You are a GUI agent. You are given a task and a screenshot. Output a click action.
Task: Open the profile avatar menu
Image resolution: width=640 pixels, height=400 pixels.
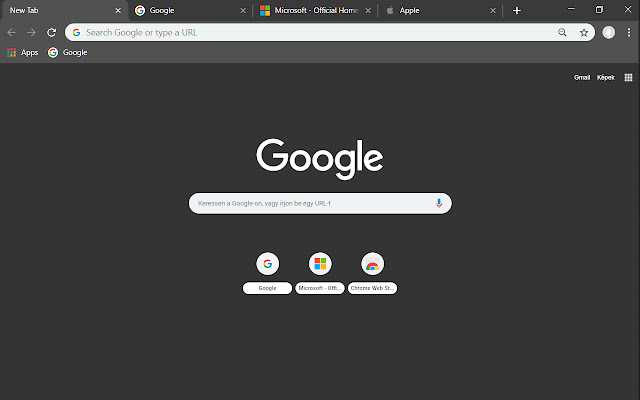608,32
